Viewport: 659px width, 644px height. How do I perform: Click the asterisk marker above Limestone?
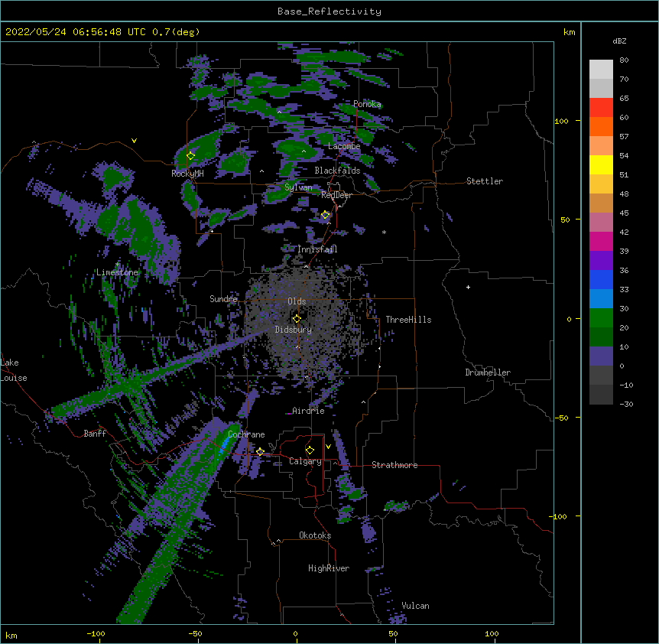tap(117, 265)
